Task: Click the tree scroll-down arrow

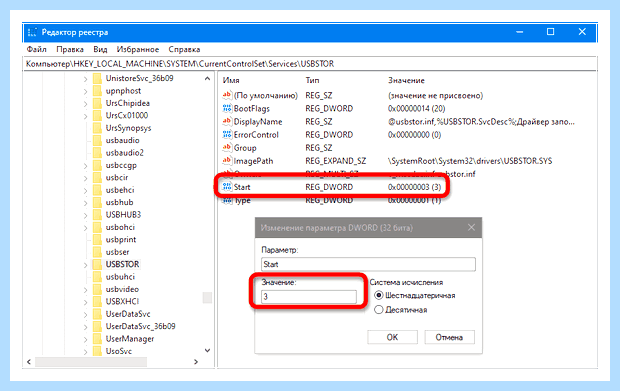Action: (x=207, y=350)
